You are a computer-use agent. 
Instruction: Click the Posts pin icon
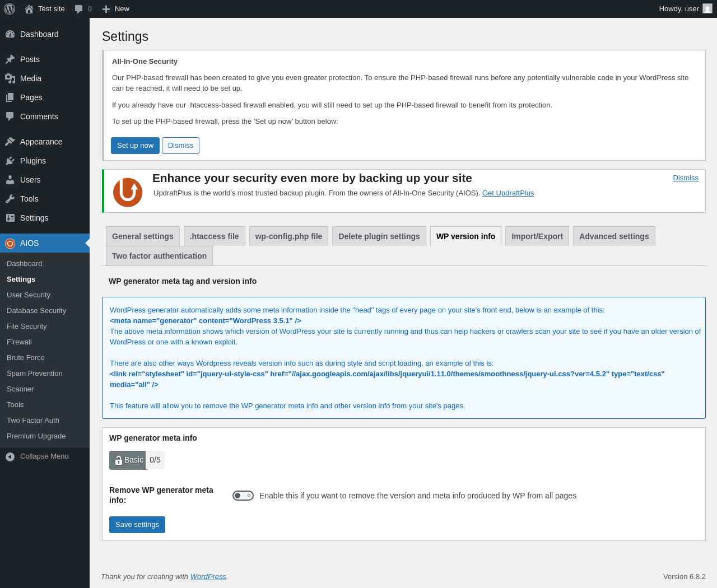point(10,59)
